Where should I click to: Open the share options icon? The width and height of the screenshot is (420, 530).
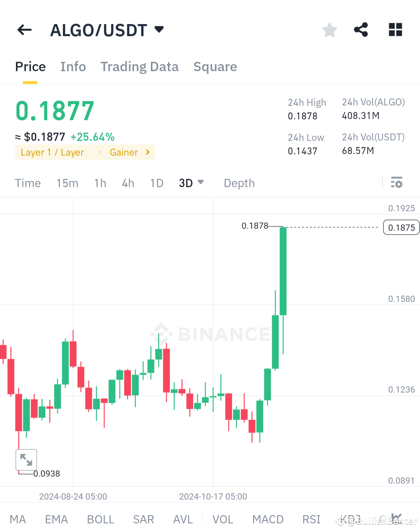tap(361, 30)
